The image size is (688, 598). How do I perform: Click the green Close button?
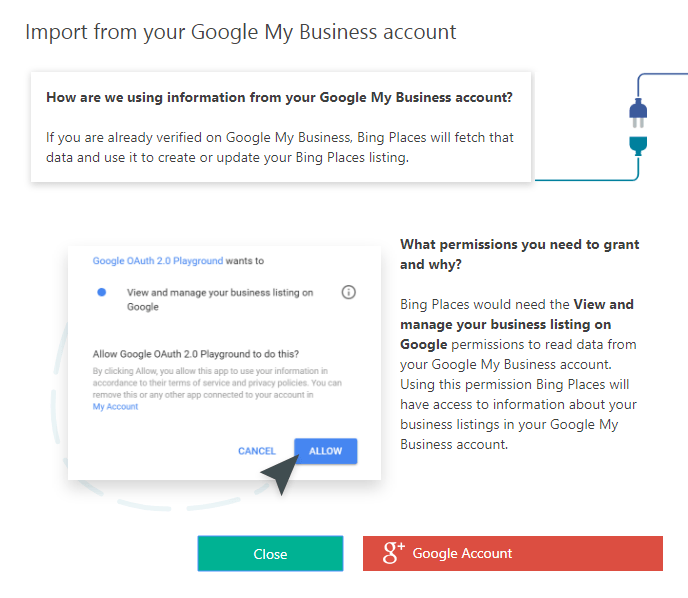[270, 554]
